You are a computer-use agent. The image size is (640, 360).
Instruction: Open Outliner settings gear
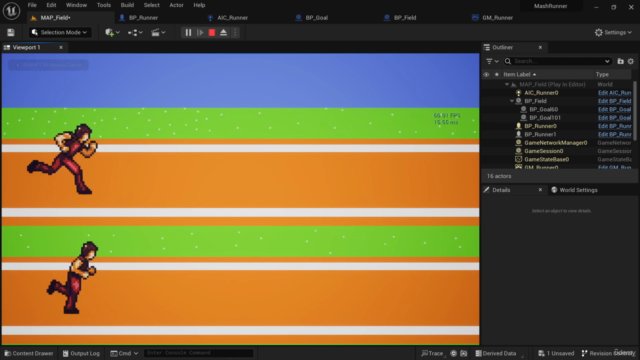pos(631,61)
